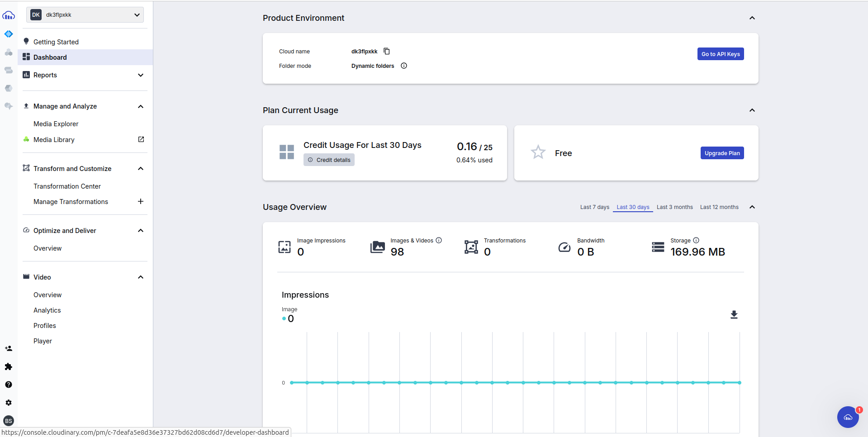Click the Images & Videos info icon

(439, 240)
